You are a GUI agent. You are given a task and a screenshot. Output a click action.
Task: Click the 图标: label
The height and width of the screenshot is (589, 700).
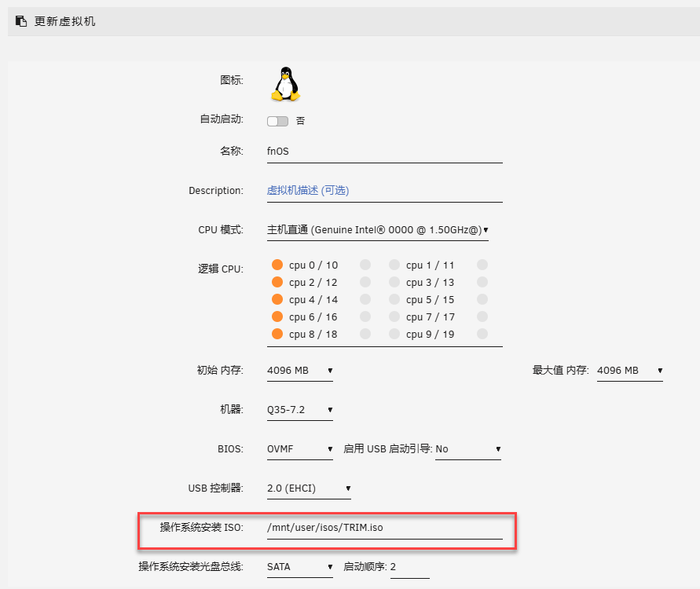232,80
